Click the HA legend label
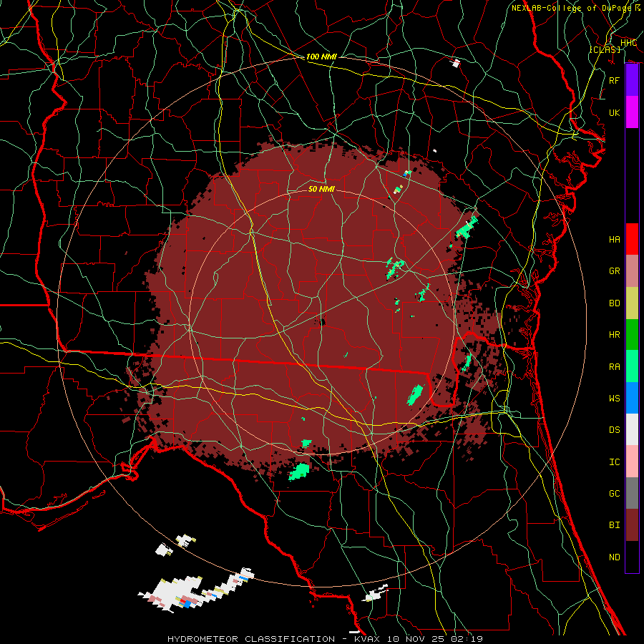 pyautogui.click(x=614, y=239)
